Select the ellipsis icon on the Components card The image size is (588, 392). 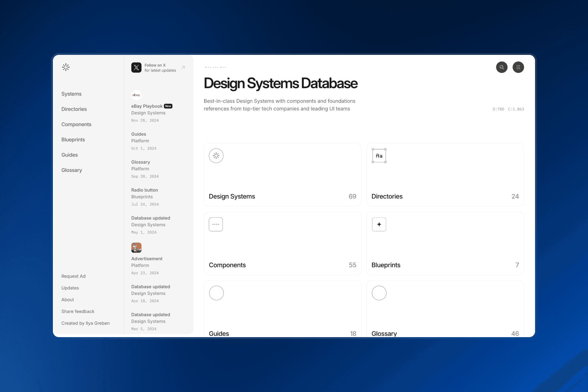pos(216,224)
